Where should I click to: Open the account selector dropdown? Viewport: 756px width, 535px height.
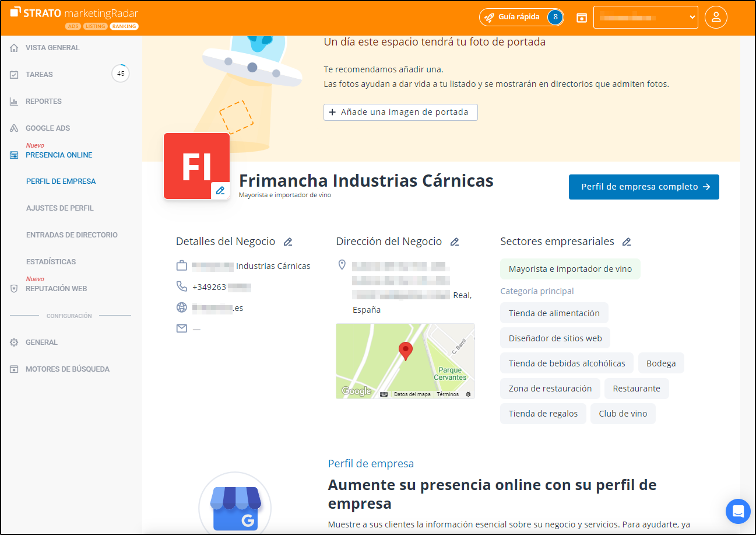tap(645, 17)
